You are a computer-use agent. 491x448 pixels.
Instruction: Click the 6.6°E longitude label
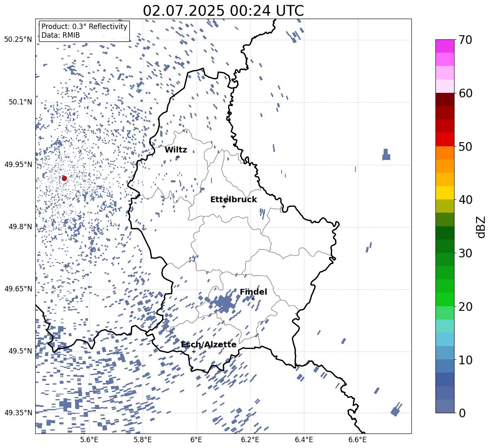[x=357, y=440]
